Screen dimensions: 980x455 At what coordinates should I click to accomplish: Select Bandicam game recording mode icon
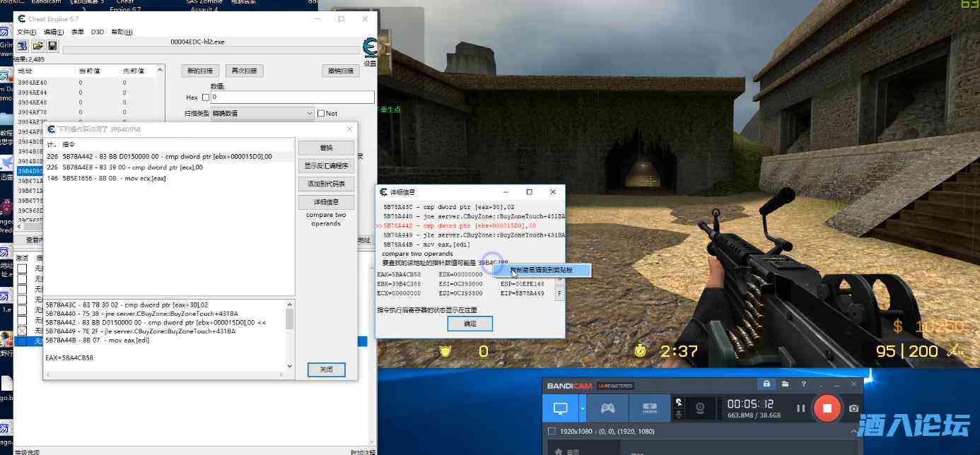[607, 408]
